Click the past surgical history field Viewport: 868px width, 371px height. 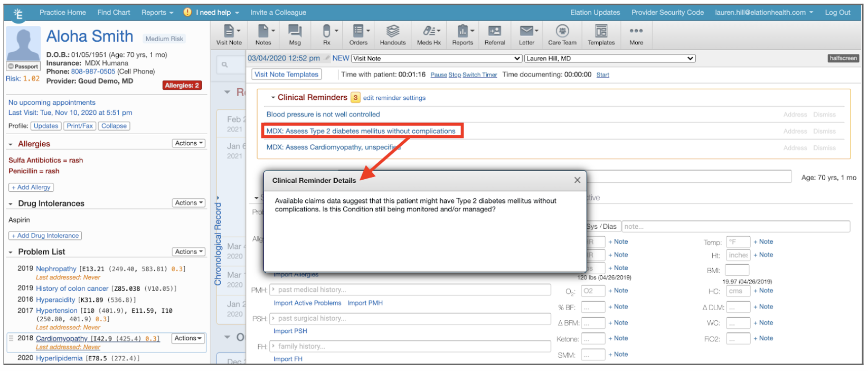pyautogui.click(x=410, y=318)
